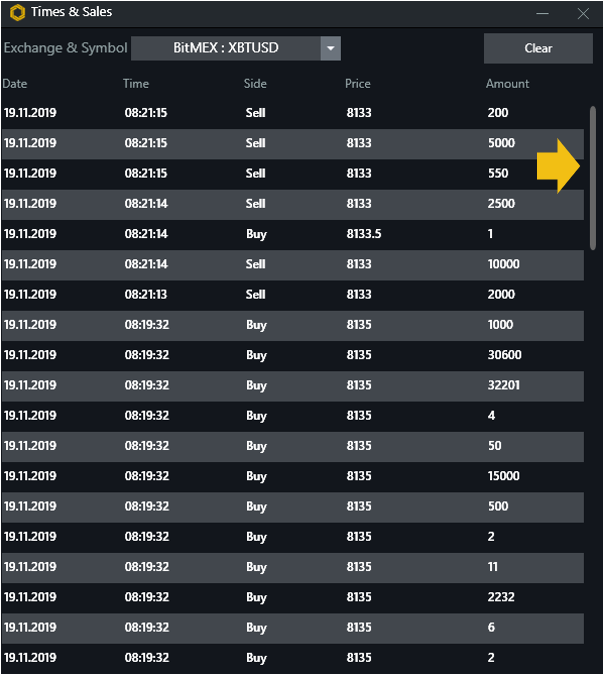
Task: Click the date cell in the 32201 row
Action: (x=30, y=385)
